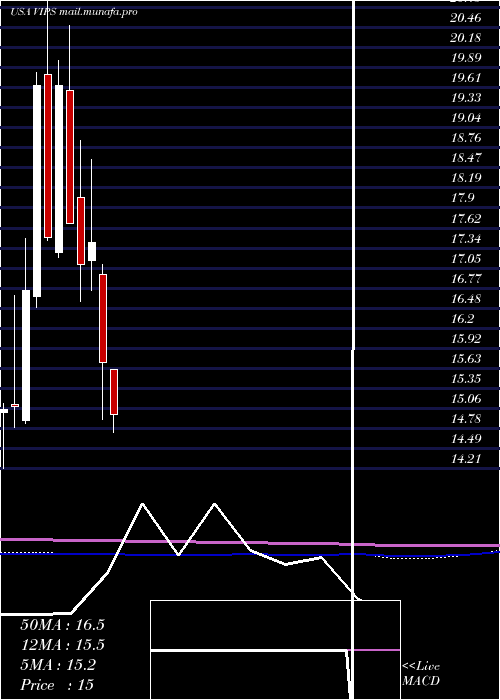The image size is (500, 700).
Task: Click the 15.63 axis label
Action: [466, 359]
